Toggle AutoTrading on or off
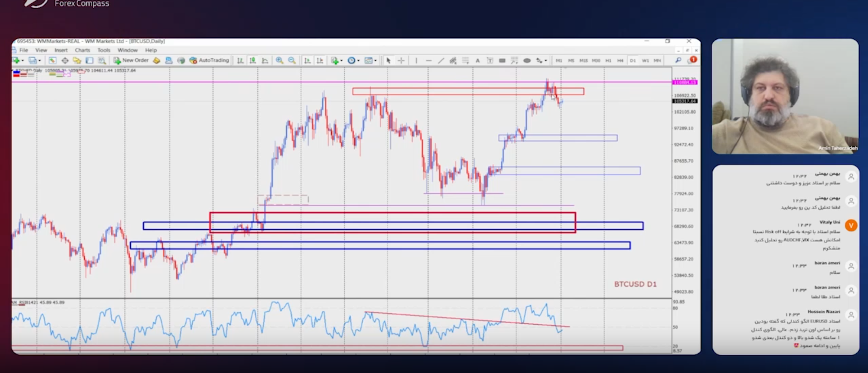The image size is (868, 373). [x=209, y=60]
